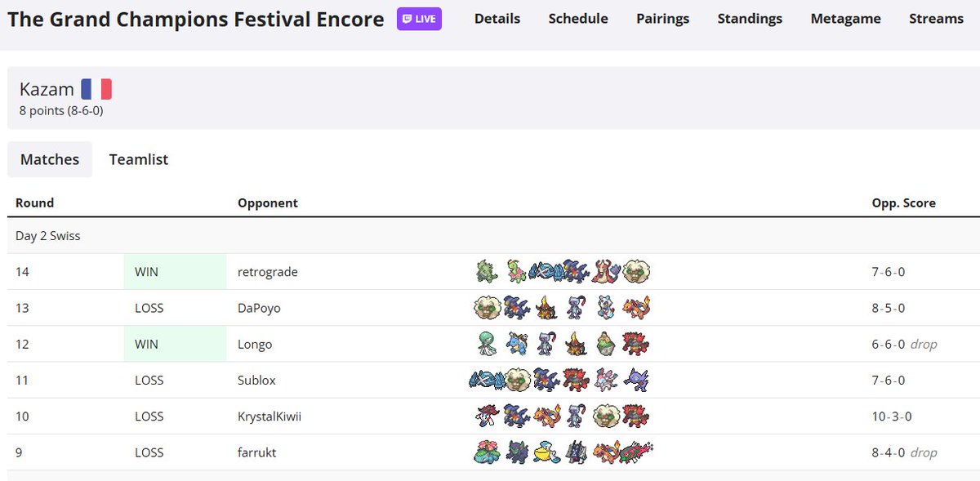The image size is (980, 481).
Task: Open opponent KrystalKiwii's profile
Action: [269, 416]
